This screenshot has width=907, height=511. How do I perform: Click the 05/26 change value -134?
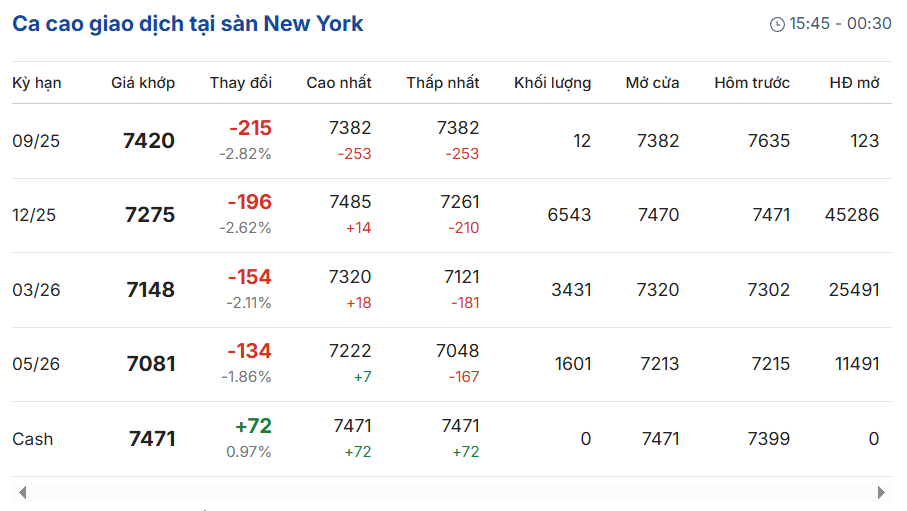click(249, 351)
